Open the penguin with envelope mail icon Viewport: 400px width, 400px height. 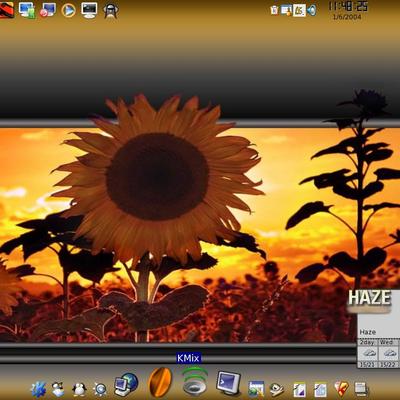(x=58, y=389)
